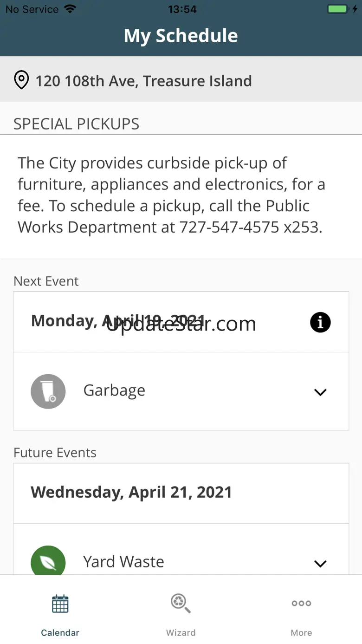Screen dimensions: 362x644
Task: Tap address 120 108th Ave, Treasure Island
Action: tap(144, 81)
